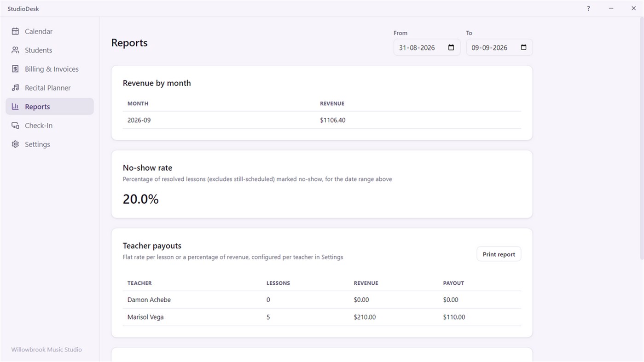The image size is (644, 362).
Task: Click the revenue value $1106.40
Action: tap(333, 120)
